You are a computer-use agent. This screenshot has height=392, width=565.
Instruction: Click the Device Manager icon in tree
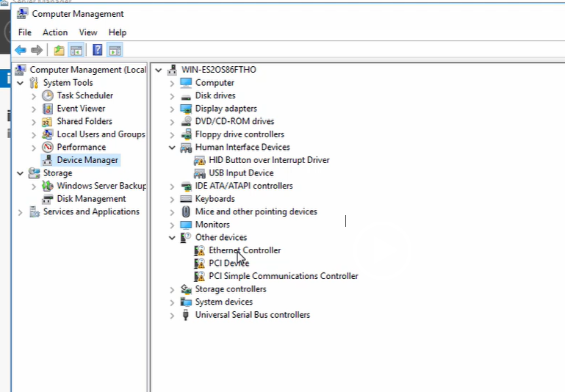(48, 160)
